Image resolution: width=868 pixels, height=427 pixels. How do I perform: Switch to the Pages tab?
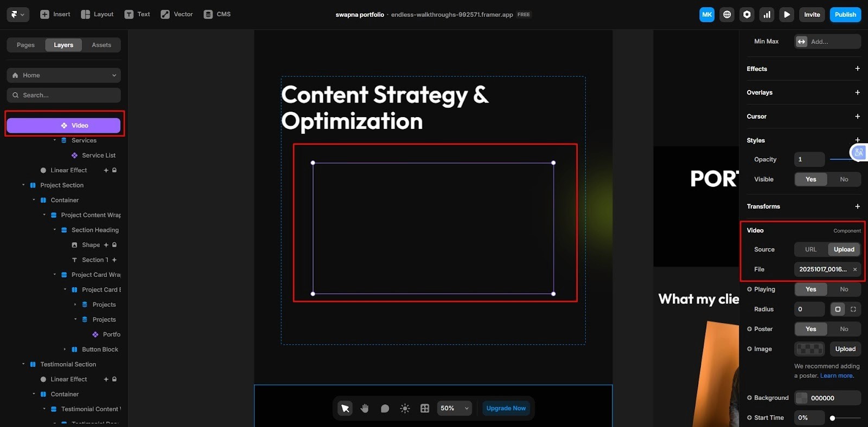click(25, 45)
